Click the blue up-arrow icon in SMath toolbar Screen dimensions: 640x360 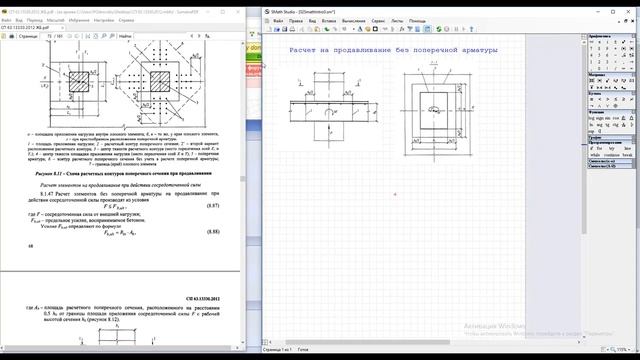471,29
